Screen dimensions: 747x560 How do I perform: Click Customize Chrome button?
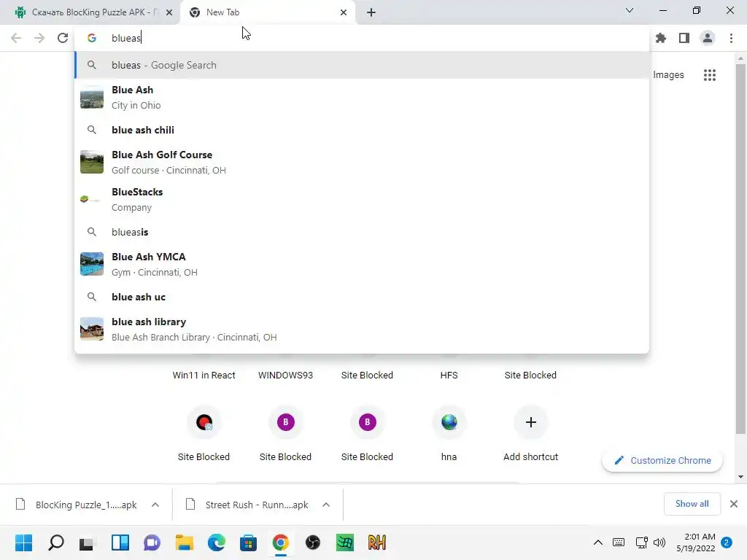(662, 461)
